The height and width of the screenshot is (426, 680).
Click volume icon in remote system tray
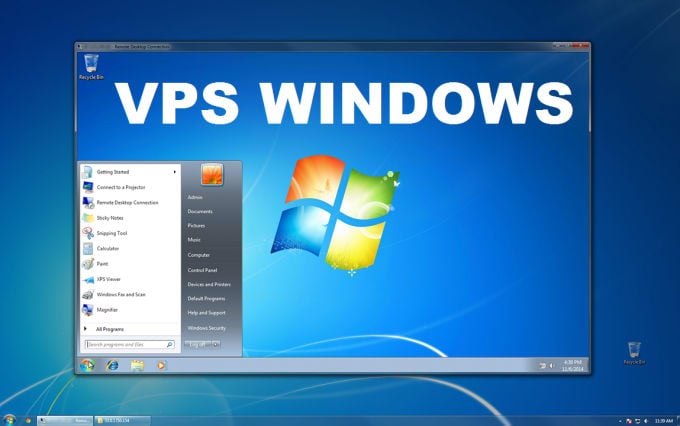pyautogui.click(x=552, y=366)
